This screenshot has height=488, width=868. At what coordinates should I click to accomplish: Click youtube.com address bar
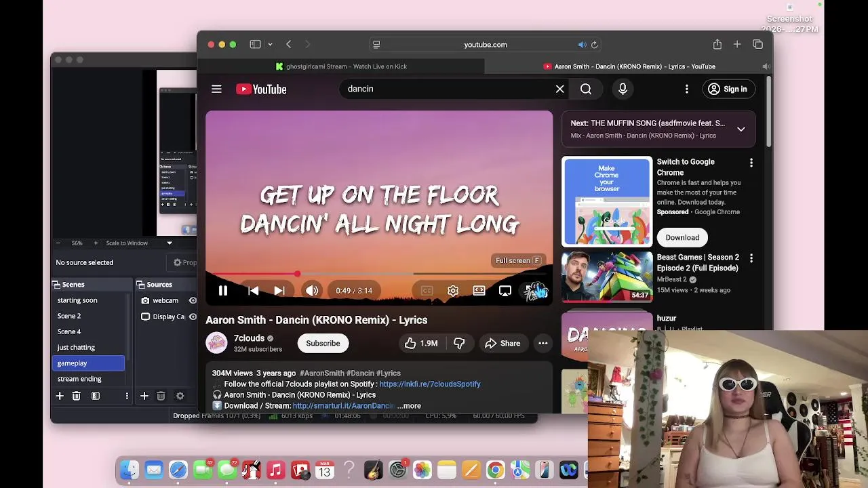point(485,45)
